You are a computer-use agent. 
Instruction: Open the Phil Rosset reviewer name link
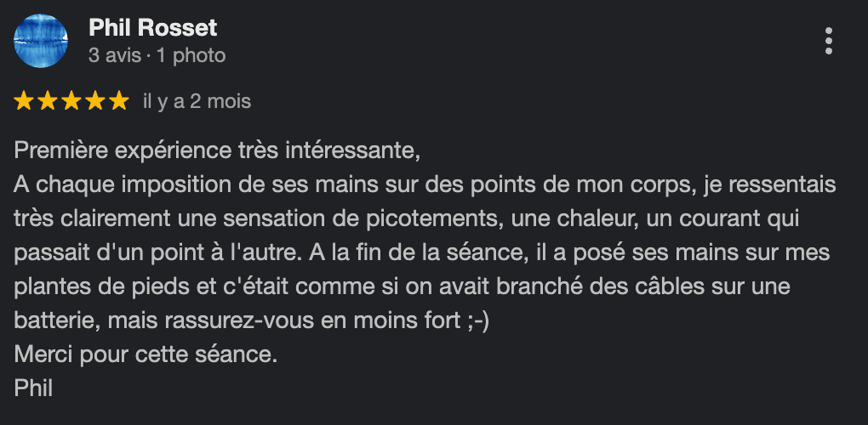click(x=153, y=28)
